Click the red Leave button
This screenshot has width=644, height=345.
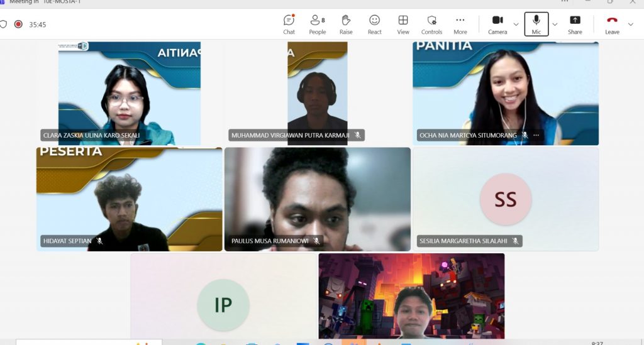coord(612,24)
